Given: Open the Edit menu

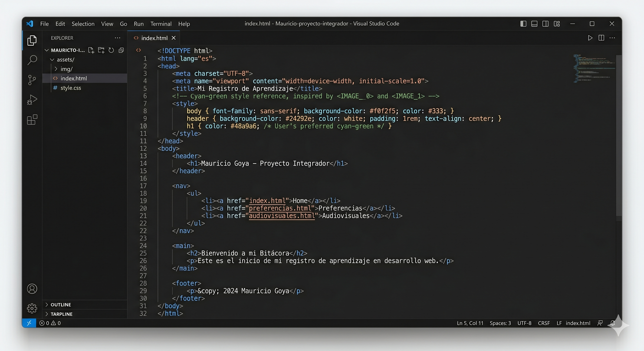Looking at the screenshot, I should [x=60, y=24].
